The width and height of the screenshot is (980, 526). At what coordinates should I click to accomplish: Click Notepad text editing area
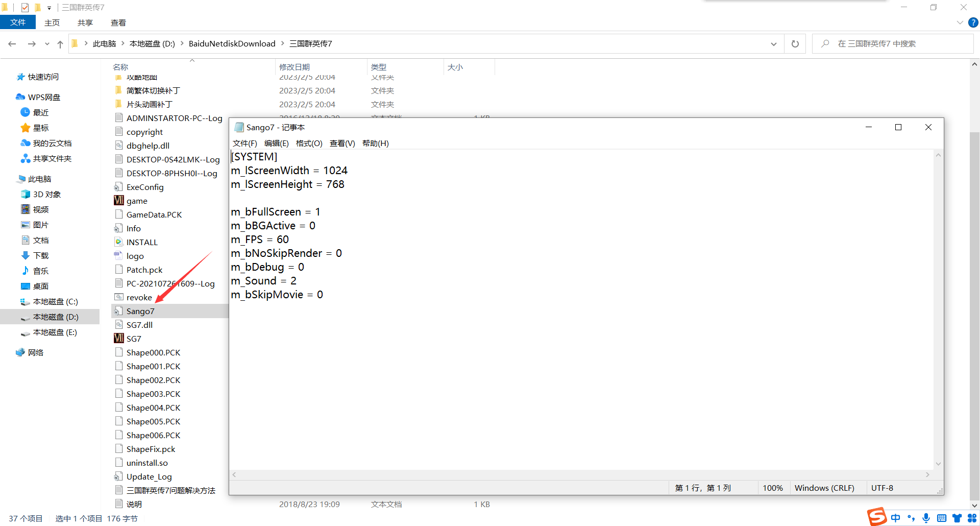[581, 309]
